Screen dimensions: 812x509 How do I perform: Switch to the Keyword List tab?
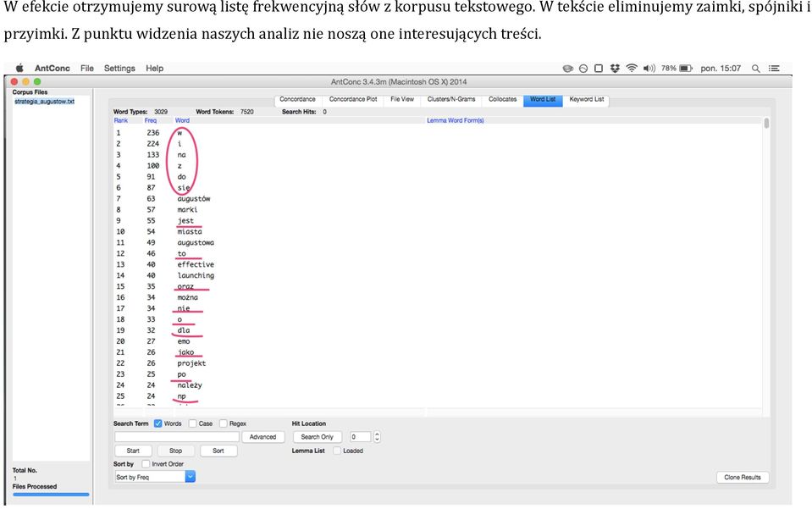[587, 99]
